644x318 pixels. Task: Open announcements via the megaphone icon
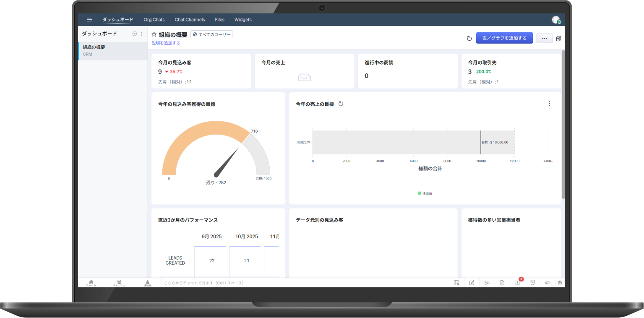click(547, 282)
